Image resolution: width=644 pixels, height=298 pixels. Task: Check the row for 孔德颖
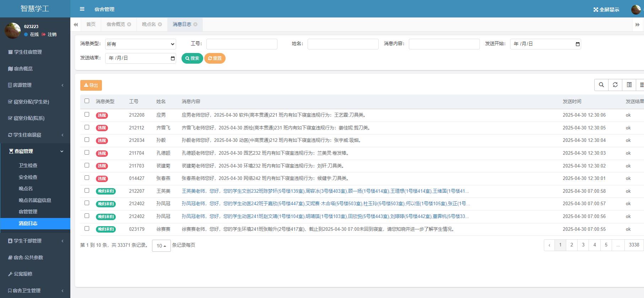87,153
